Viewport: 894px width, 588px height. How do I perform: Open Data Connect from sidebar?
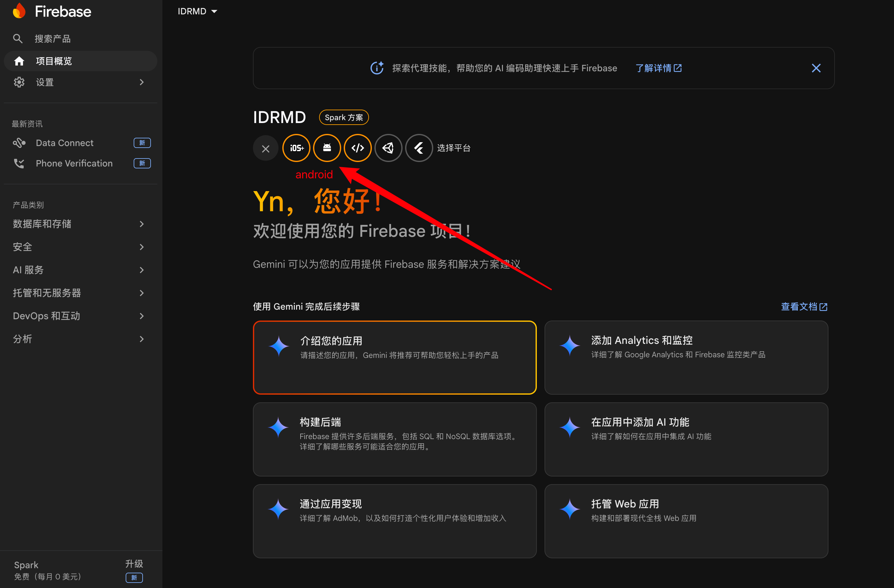[80, 143]
